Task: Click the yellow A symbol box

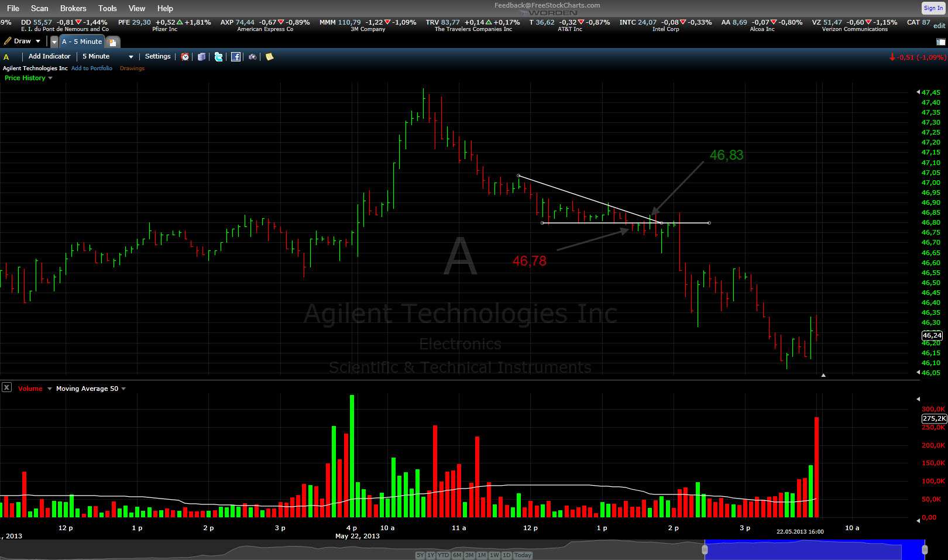Action: [6, 57]
